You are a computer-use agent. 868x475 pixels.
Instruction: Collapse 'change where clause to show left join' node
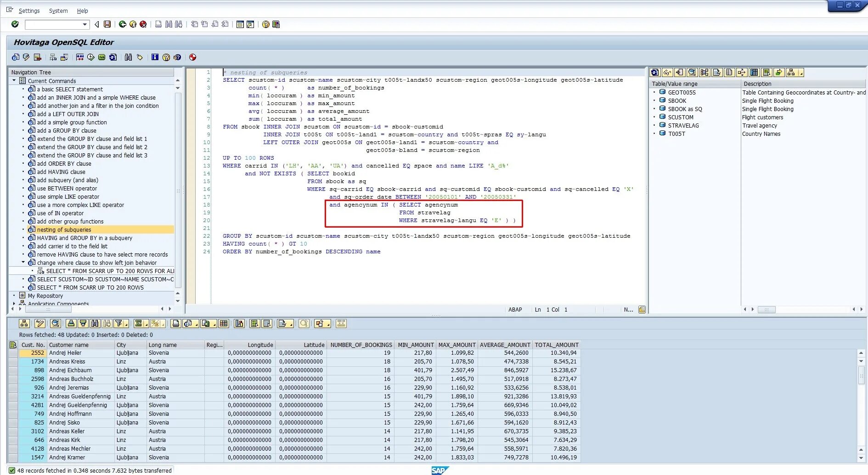[23, 263]
